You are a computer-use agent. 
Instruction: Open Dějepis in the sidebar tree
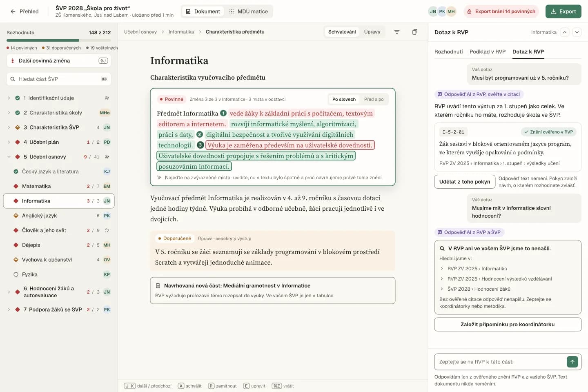pos(59,245)
